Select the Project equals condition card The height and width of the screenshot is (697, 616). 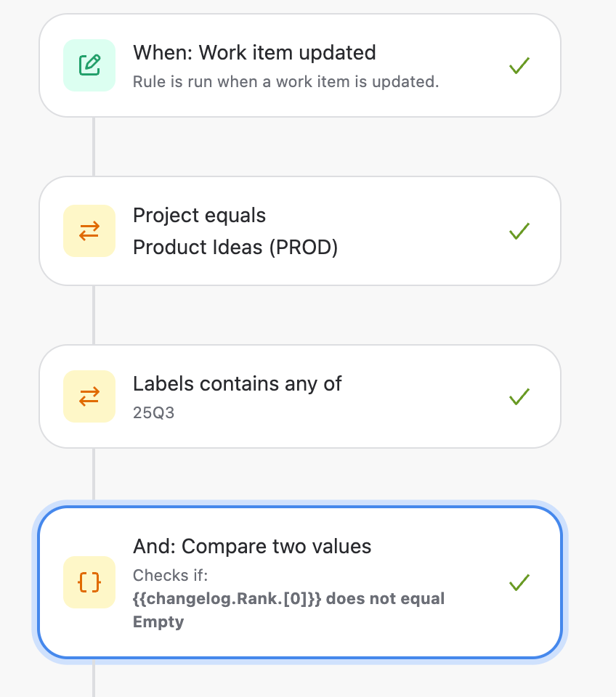tap(300, 231)
